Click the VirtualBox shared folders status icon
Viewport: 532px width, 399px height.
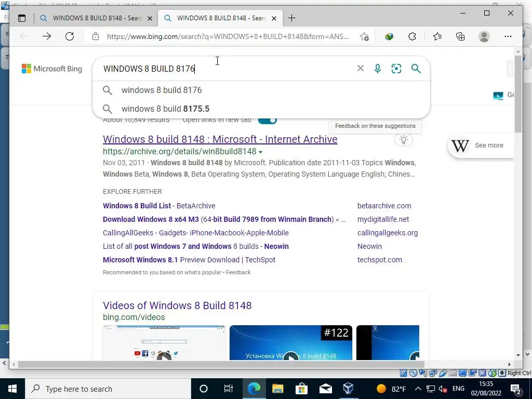tap(453, 373)
